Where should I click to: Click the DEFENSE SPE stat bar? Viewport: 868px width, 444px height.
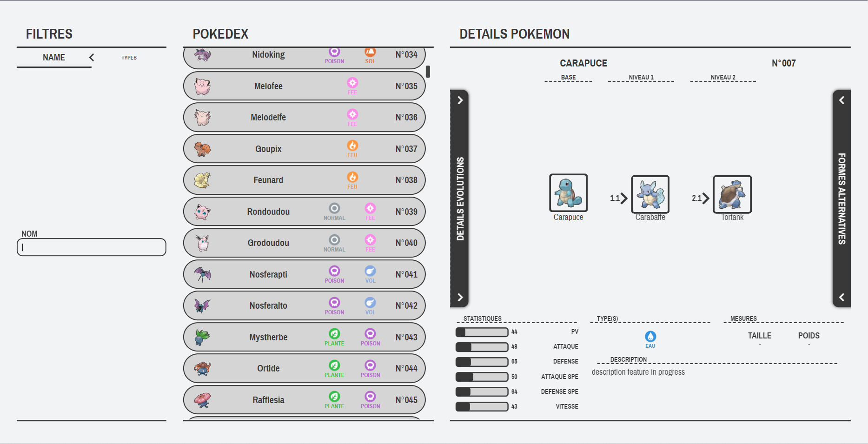coord(482,392)
